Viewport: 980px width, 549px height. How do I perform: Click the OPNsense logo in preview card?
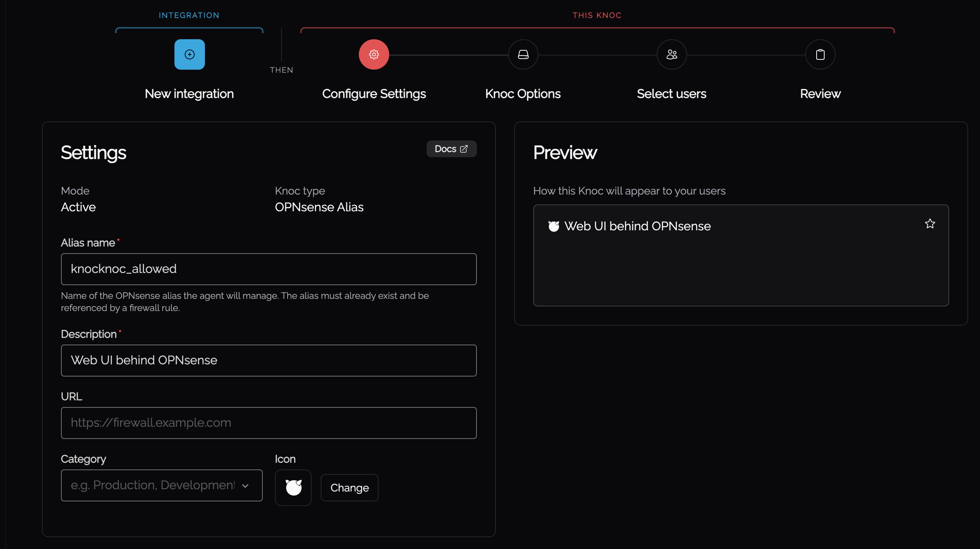pyautogui.click(x=553, y=226)
